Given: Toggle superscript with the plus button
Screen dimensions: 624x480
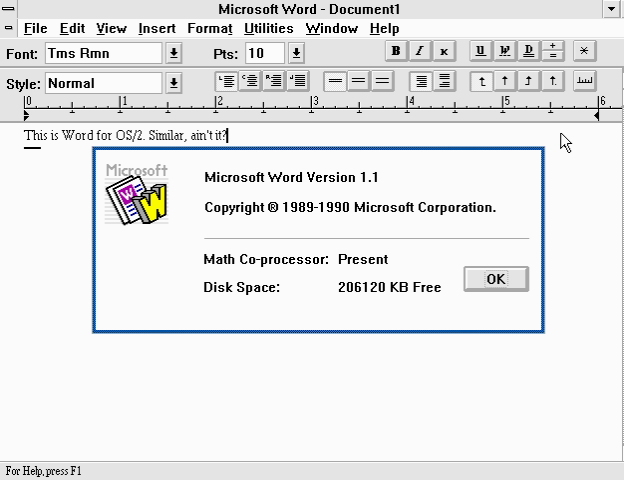Looking at the screenshot, I should 553,46.
